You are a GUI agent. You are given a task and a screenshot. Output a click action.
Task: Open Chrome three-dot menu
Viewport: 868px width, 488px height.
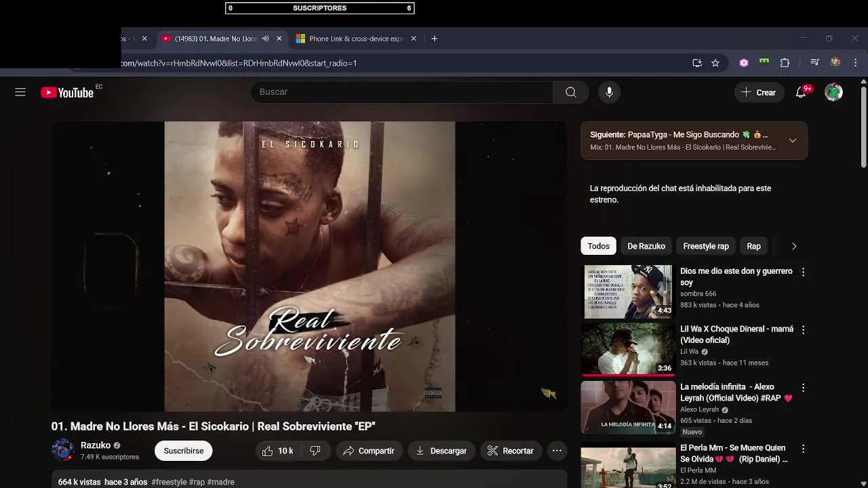(x=856, y=63)
